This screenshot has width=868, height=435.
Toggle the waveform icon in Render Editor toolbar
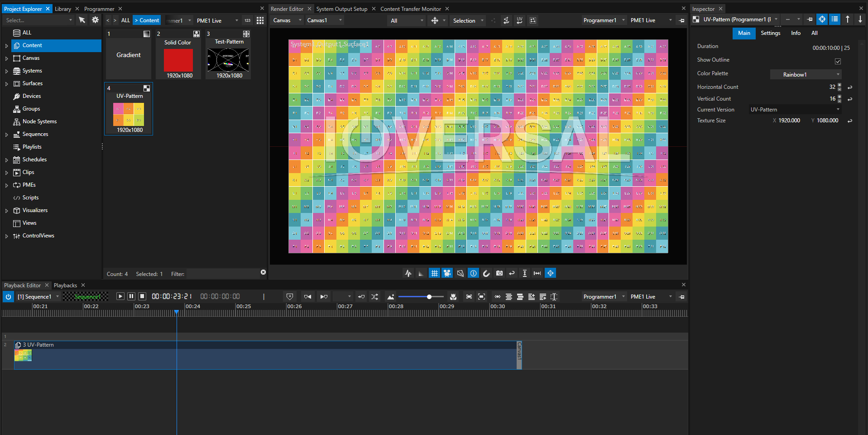[408, 273]
